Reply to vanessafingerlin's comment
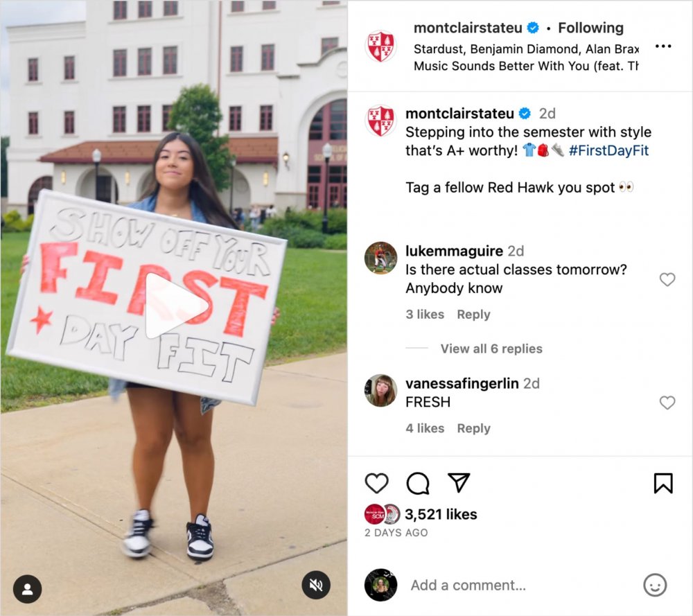Viewport: 693px width, 616px height. [473, 428]
